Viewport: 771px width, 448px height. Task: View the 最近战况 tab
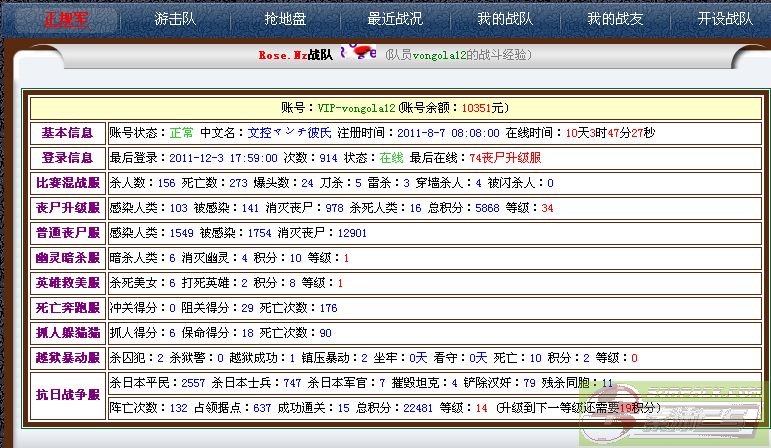click(395, 19)
